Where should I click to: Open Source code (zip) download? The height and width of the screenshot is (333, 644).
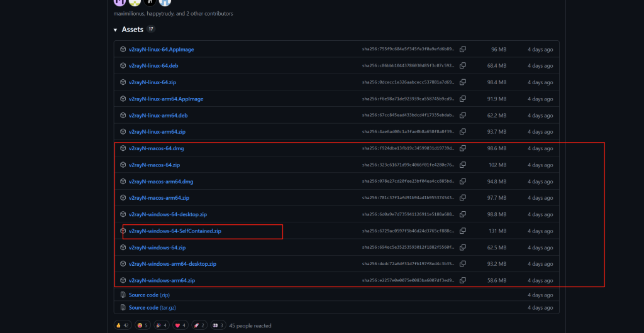click(x=149, y=295)
